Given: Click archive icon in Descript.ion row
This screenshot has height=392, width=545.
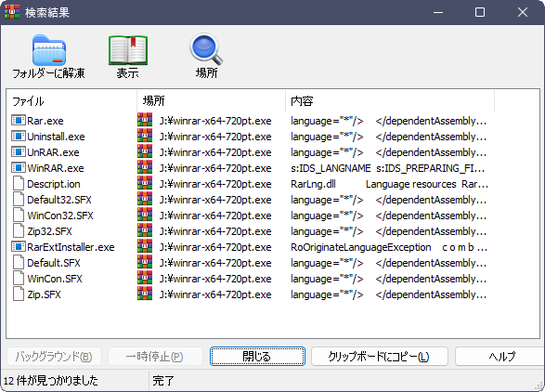Looking at the screenshot, I should click(x=145, y=183).
